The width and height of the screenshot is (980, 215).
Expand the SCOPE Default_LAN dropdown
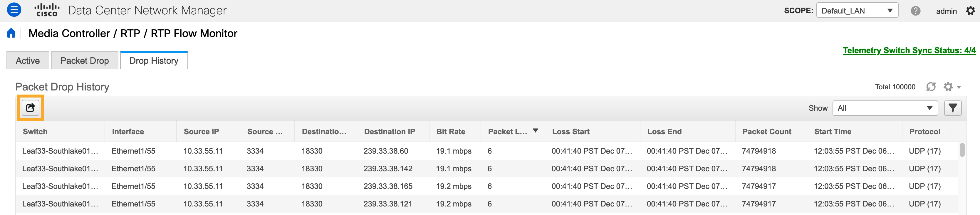(857, 11)
